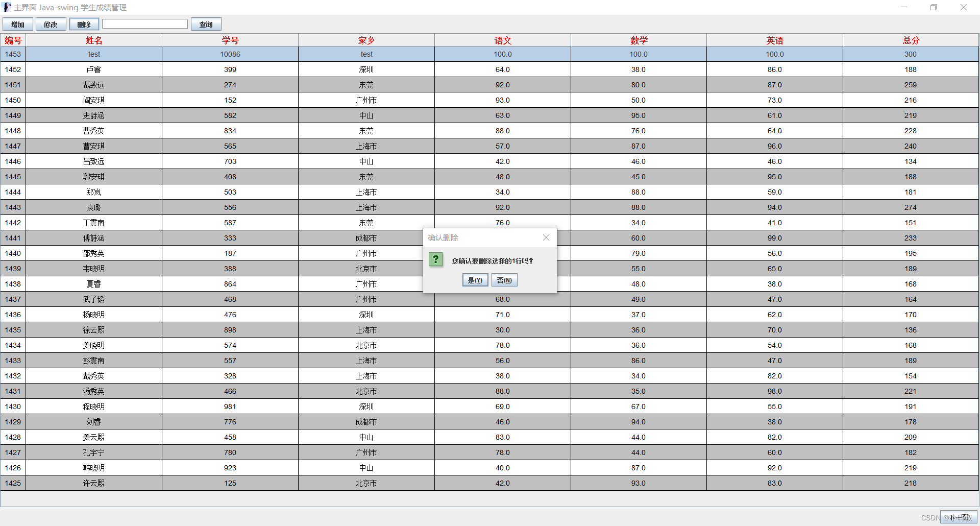Click student ID 981 cell

pyautogui.click(x=230, y=407)
